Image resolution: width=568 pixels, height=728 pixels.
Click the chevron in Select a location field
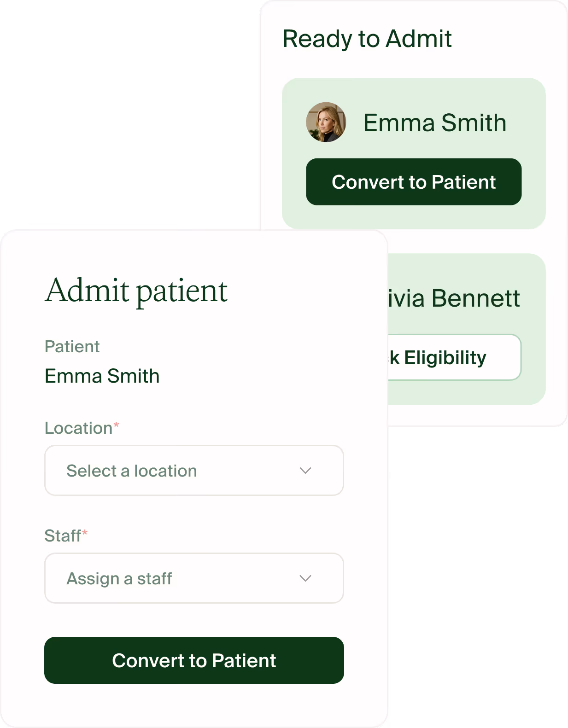click(x=305, y=470)
